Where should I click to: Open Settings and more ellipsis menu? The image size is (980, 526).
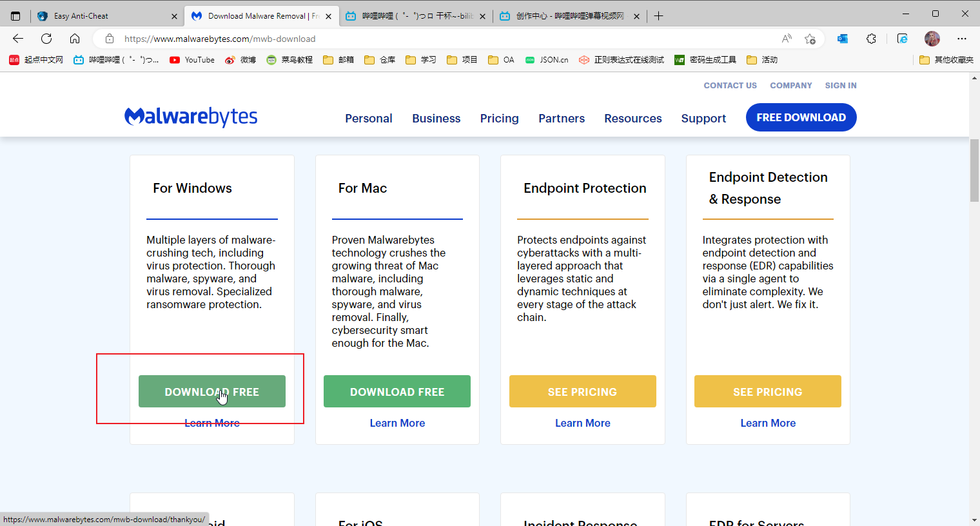[x=962, y=39]
